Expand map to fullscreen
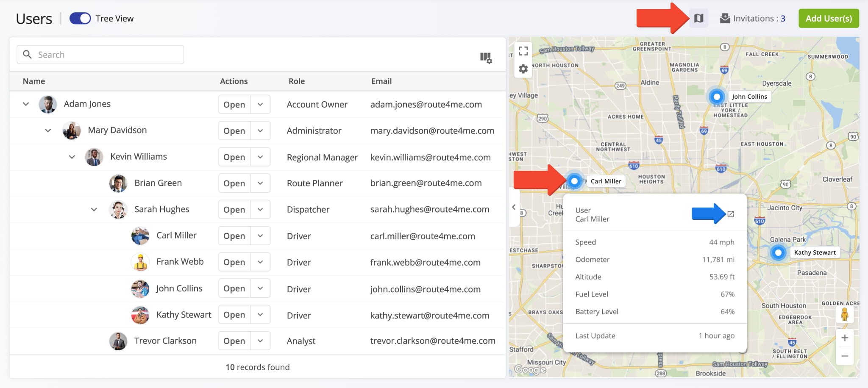 coord(523,51)
